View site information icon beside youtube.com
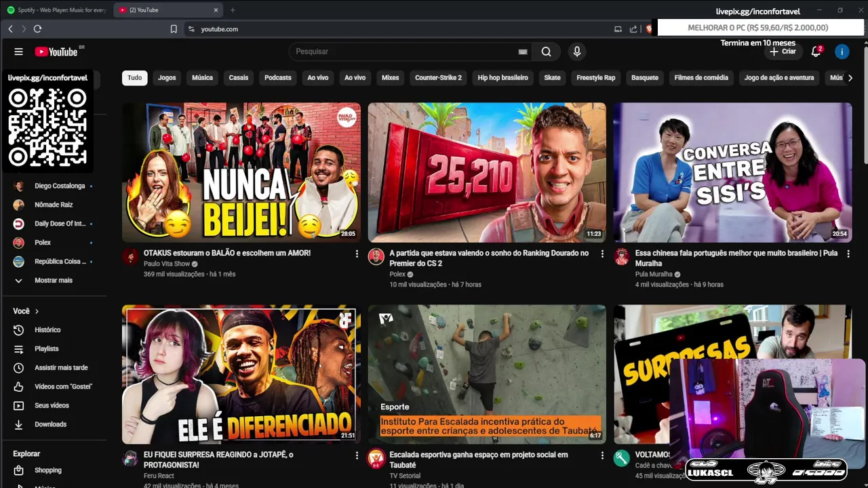The image size is (868, 488). point(191,29)
